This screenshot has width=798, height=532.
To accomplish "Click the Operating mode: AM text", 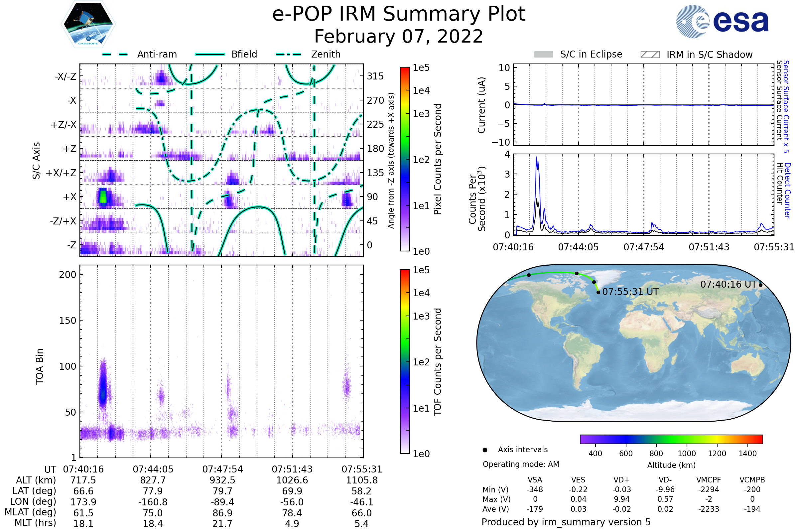I will pos(521,464).
